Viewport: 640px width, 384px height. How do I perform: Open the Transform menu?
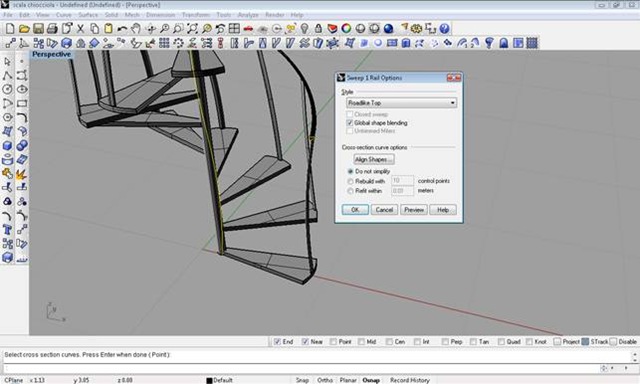(196, 15)
